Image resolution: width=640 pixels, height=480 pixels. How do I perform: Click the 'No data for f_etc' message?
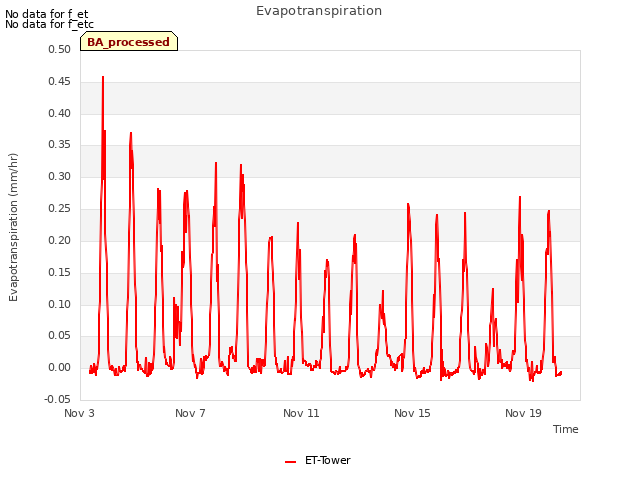coord(49,24)
